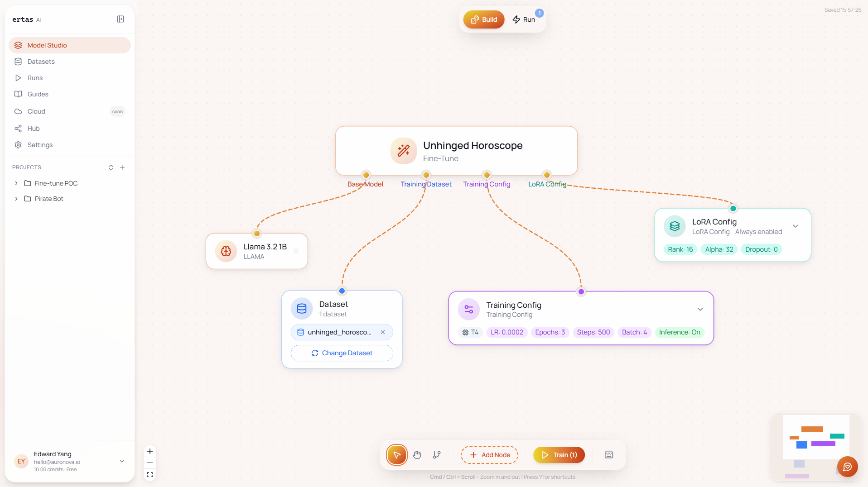Open the Hub page

70,129
